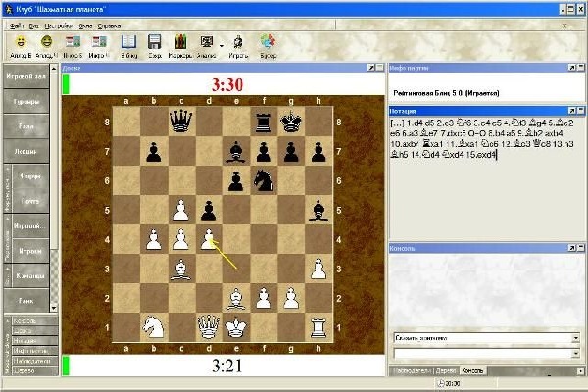588x392 pixels.
Task: Open Почта from the sidebar
Action: [30, 201]
